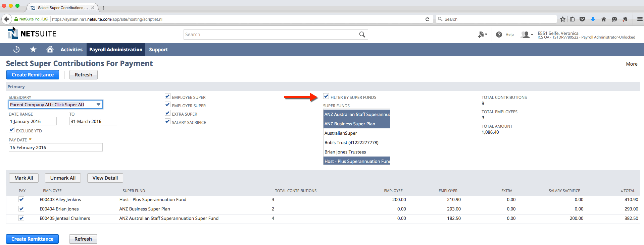Open the downloads arrow icon
The image size is (644, 245).
[593, 19]
